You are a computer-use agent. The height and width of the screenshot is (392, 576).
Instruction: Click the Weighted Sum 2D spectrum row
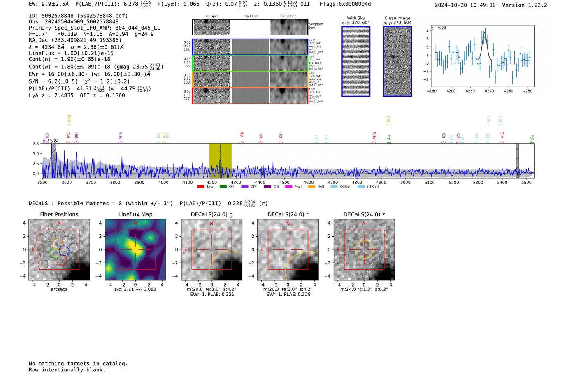(x=250, y=27)
